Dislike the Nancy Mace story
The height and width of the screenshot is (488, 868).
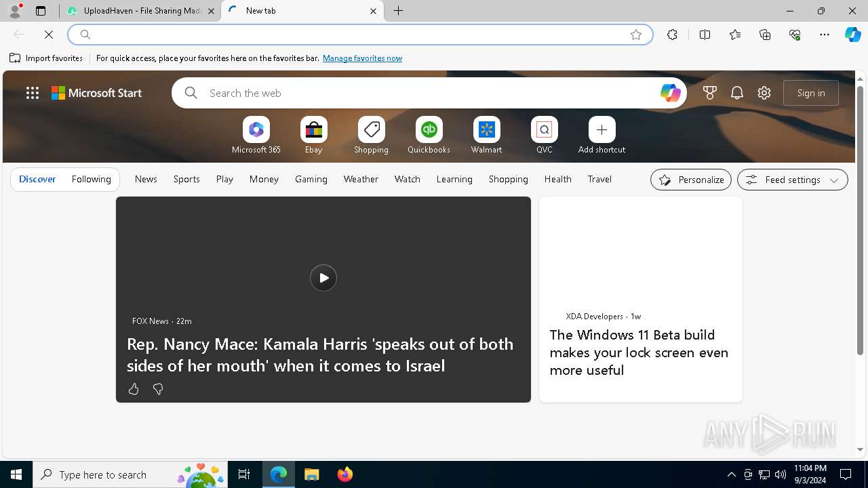coord(158,389)
